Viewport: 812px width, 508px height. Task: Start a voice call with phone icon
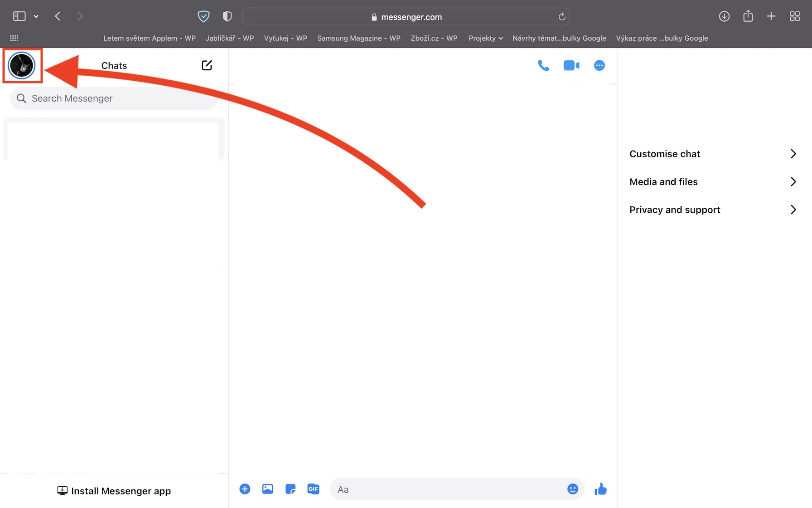543,65
